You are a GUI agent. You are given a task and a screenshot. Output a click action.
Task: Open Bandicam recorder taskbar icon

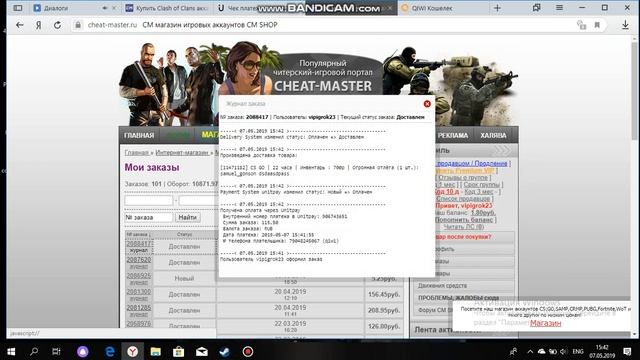(x=247, y=351)
